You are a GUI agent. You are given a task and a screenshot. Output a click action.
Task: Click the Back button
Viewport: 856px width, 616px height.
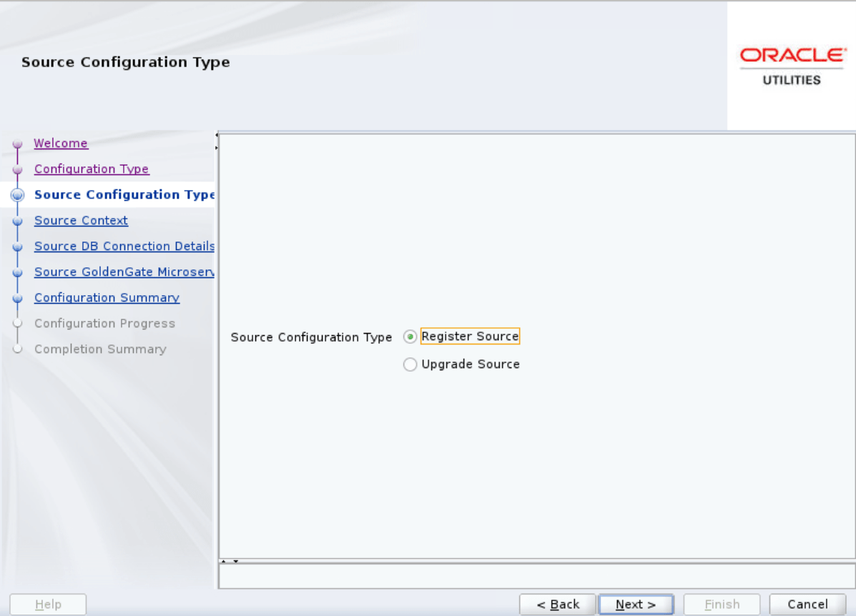(x=557, y=604)
